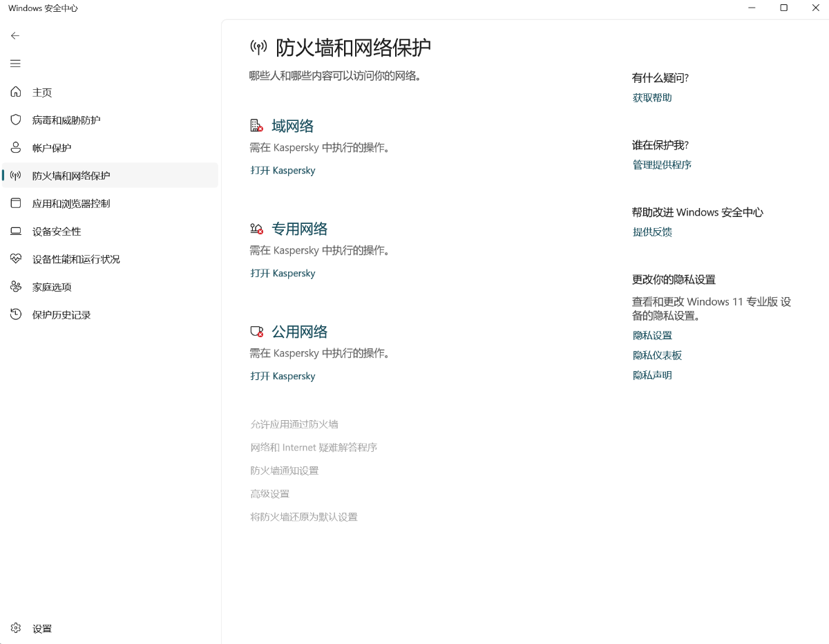Viewport: 829px width, 644px height.
Task: Click the heart icon for 设备性能和运行状况
Action: (x=16, y=258)
